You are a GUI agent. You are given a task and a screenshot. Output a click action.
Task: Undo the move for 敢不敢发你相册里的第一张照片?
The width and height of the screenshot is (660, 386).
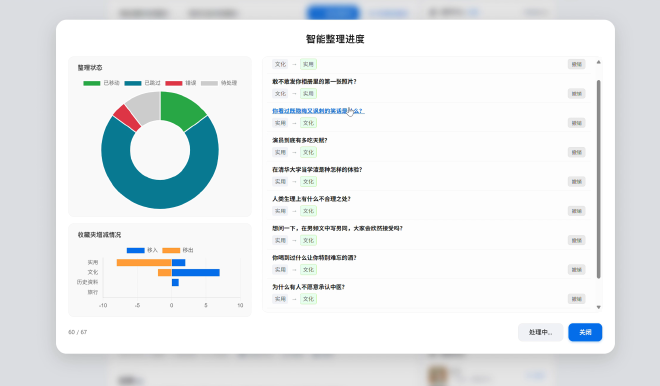pos(576,93)
